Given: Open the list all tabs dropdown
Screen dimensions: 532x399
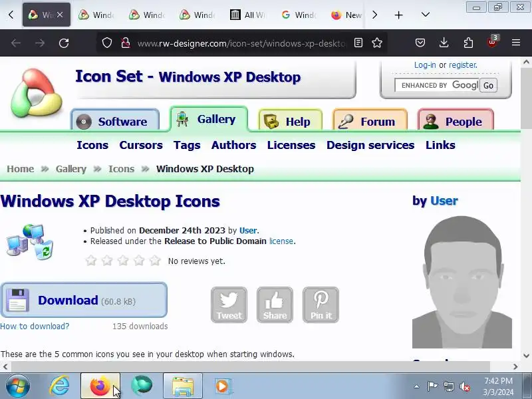Looking at the screenshot, I should (x=426, y=15).
